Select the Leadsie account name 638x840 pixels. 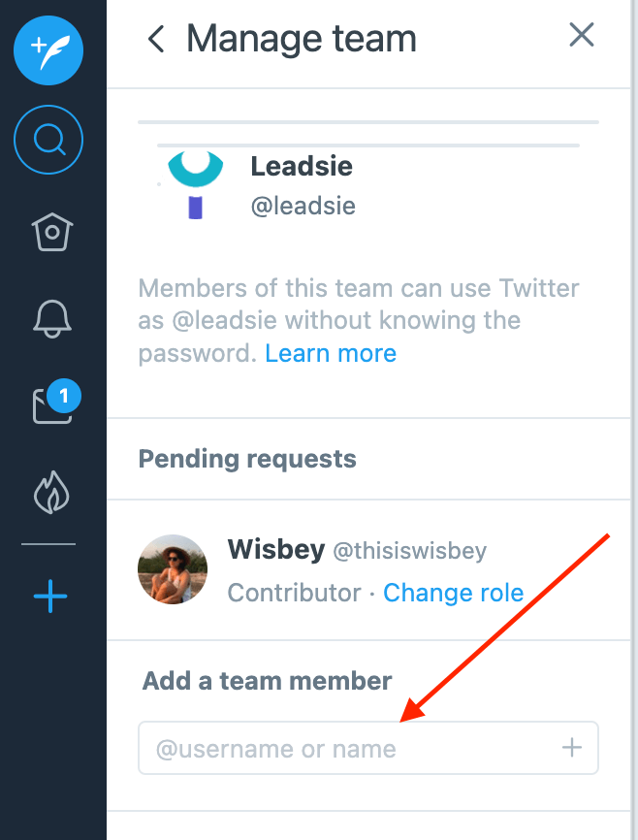click(x=302, y=166)
